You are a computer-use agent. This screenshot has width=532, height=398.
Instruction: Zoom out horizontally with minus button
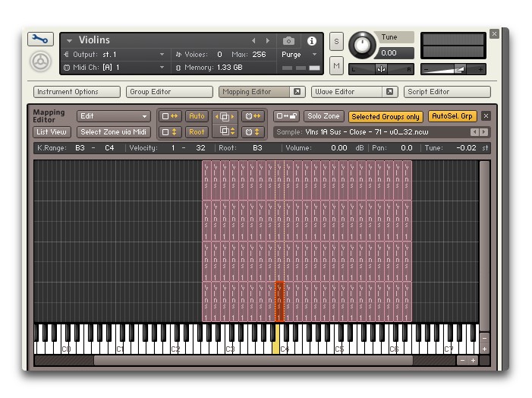pyautogui.click(x=462, y=360)
